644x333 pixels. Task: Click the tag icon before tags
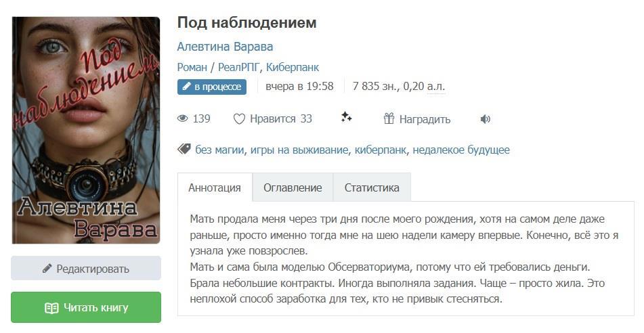click(184, 149)
